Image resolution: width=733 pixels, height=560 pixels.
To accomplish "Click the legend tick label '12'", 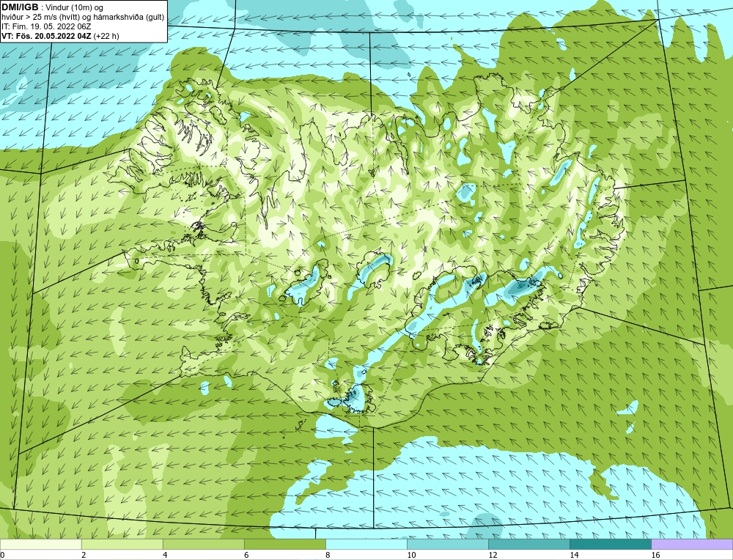I will coord(493,555).
